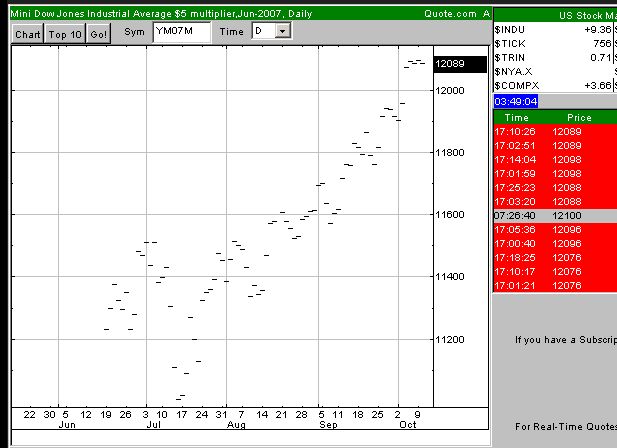Select the $TICK market row
Screen dimensions: 617x448
[x=553, y=44]
